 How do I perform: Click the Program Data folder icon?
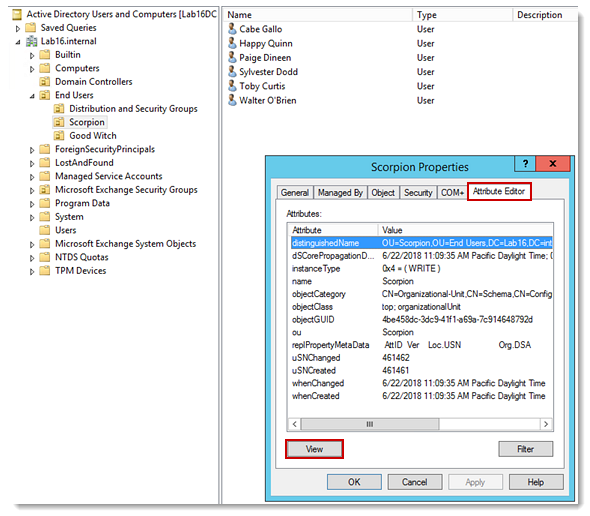45,203
